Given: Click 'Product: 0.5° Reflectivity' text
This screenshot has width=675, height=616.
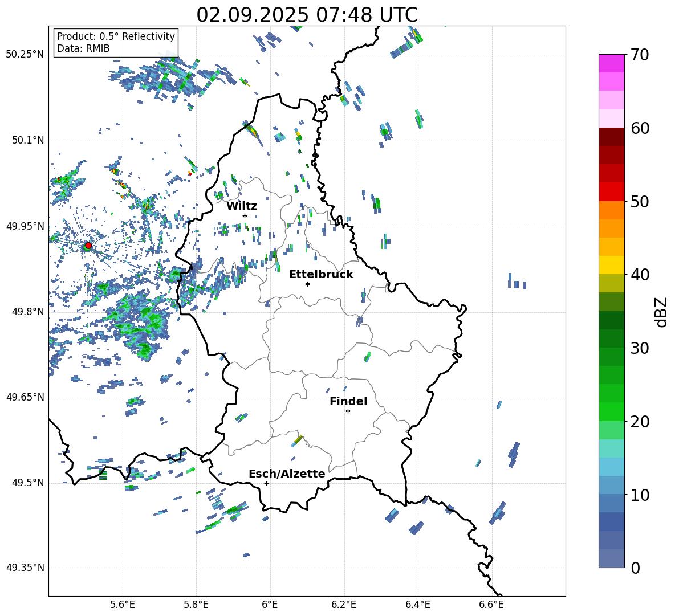Looking at the screenshot, I should click(116, 36).
